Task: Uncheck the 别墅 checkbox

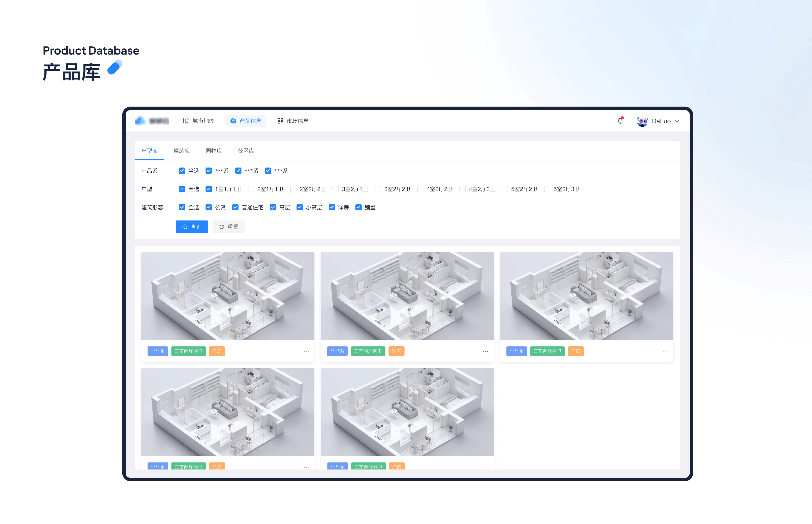Action: click(359, 208)
